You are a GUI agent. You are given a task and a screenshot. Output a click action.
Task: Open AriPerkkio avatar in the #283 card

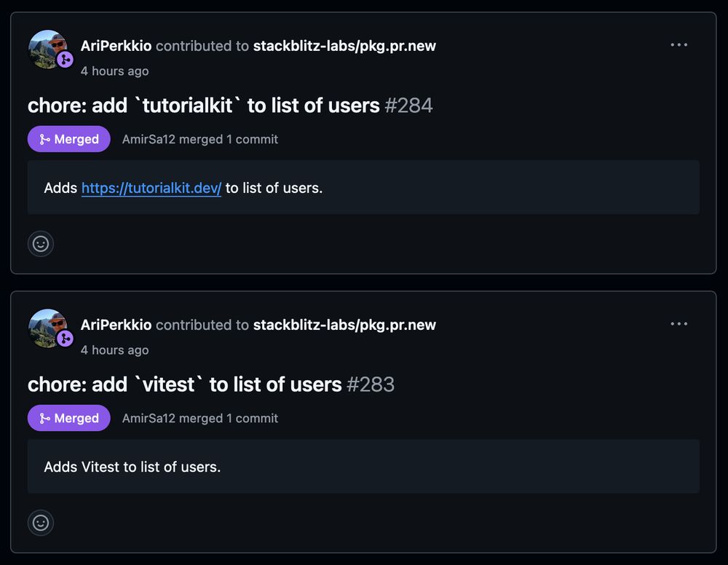47,328
